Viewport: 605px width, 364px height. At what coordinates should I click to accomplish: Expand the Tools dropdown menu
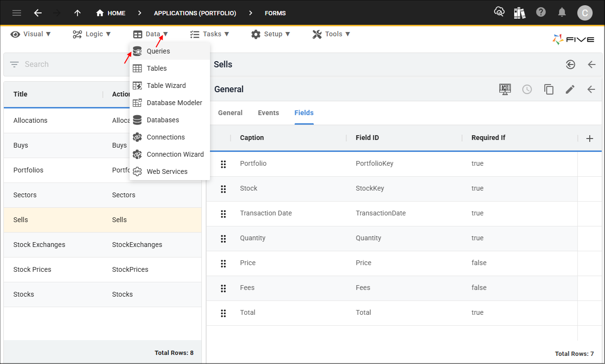(x=331, y=34)
